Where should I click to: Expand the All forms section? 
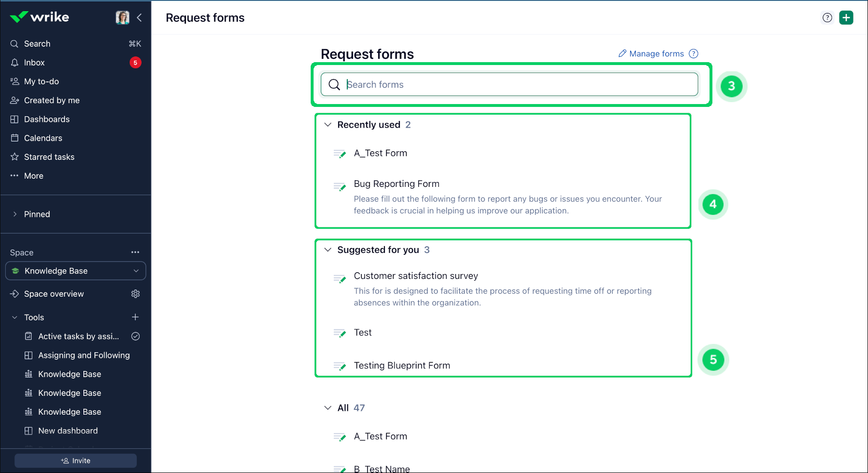click(328, 407)
